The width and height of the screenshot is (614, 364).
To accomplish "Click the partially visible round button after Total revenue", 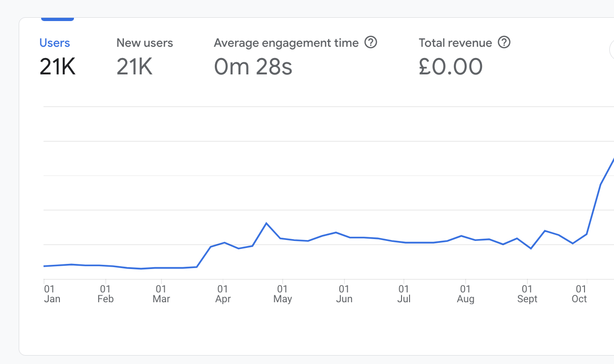I will (x=612, y=50).
